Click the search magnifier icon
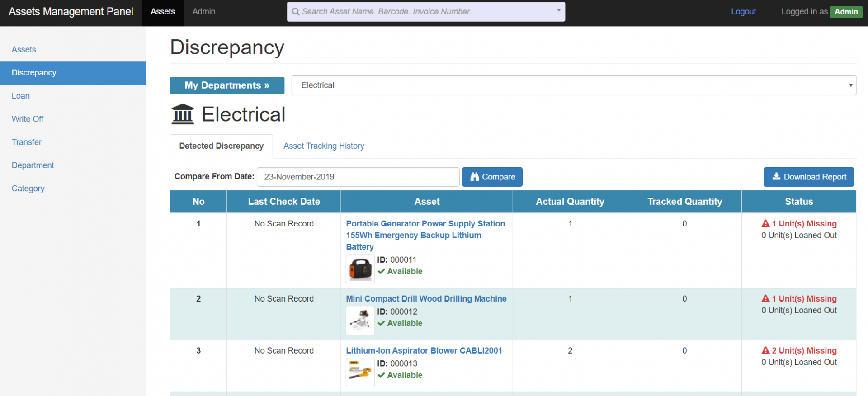 pyautogui.click(x=296, y=12)
